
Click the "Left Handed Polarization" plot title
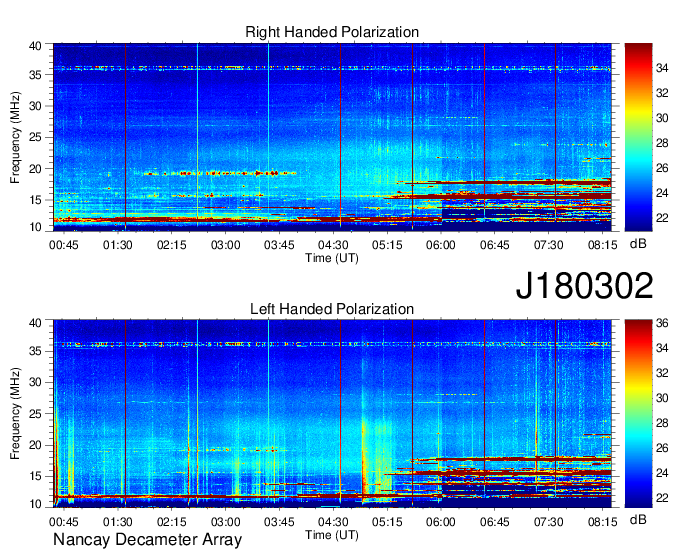click(x=332, y=309)
